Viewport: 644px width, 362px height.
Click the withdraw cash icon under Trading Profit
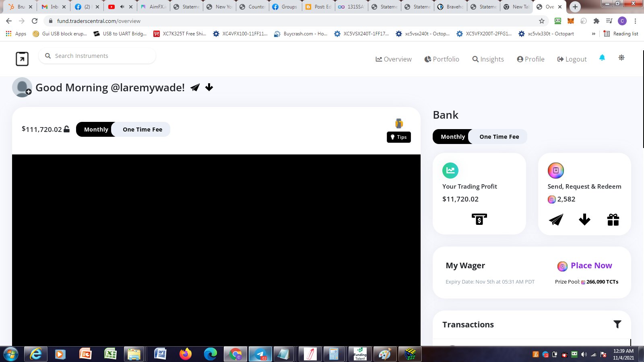coord(479,219)
